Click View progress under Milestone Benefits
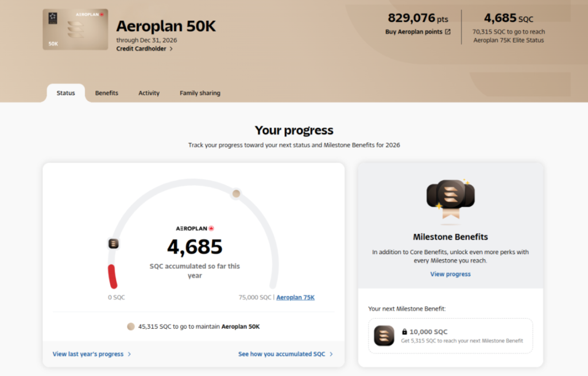Image resolution: width=588 pixels, height=376 pixels. click(450, 274)
